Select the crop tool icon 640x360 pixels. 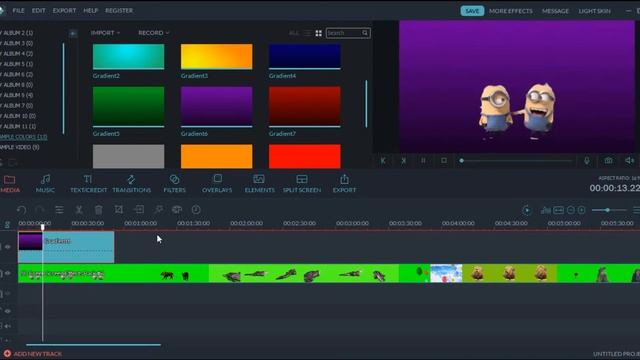(x=118, y=209)
